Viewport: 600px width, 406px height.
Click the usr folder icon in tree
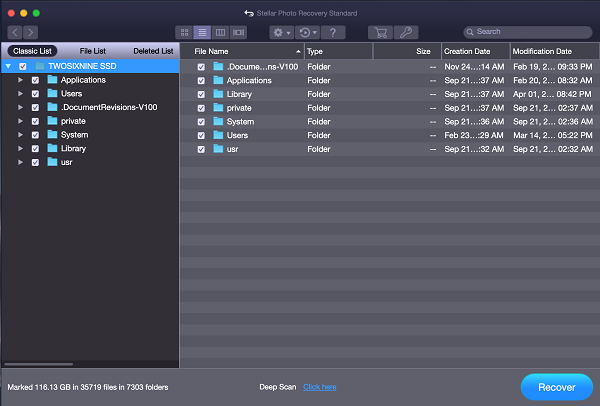(52, 162)
